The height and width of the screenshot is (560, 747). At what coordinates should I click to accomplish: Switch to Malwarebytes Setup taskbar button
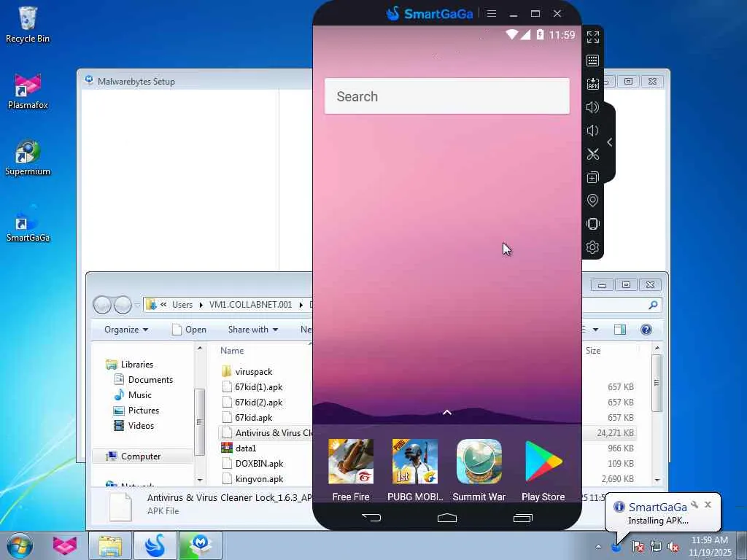point(201,545)
